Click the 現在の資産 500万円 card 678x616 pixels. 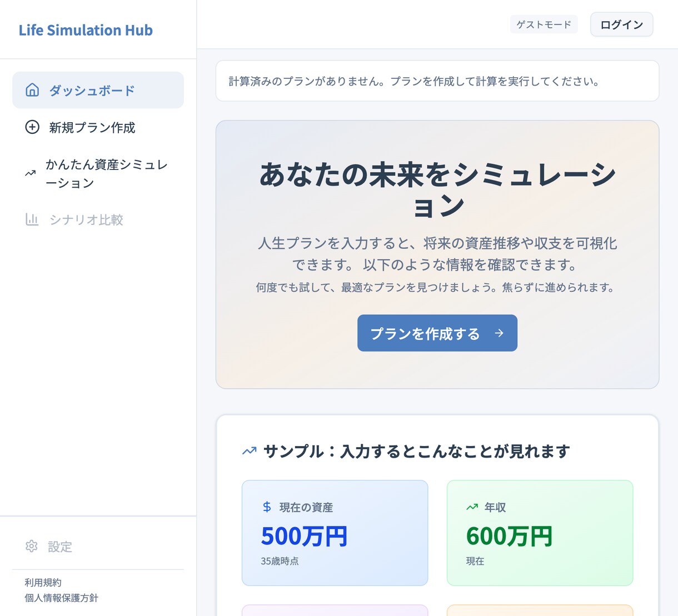335,533
